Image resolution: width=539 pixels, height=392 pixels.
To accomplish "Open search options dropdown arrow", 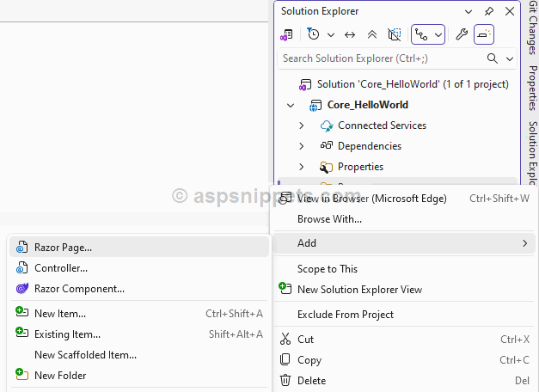I will pyautogui.click(x=510, y=58).
